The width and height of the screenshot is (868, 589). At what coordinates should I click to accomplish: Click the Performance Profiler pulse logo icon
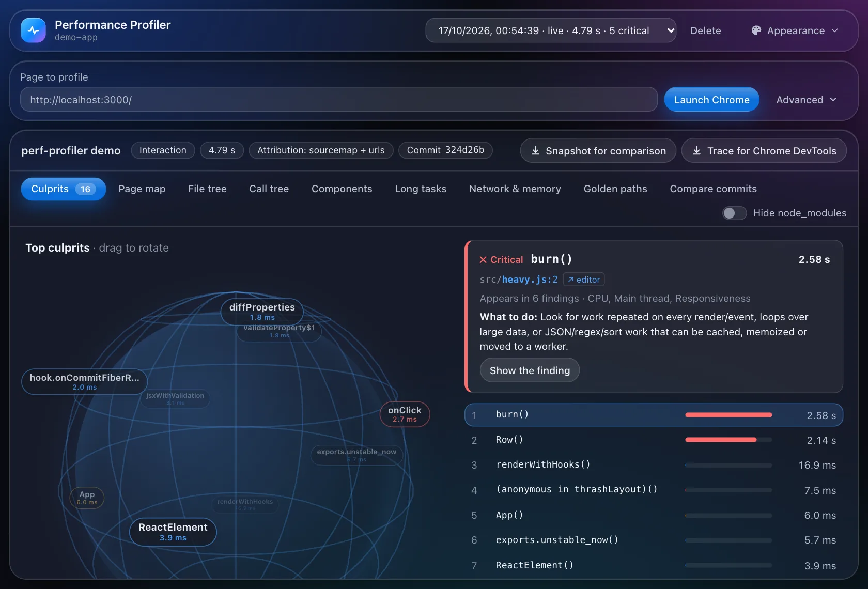(34, 30)
